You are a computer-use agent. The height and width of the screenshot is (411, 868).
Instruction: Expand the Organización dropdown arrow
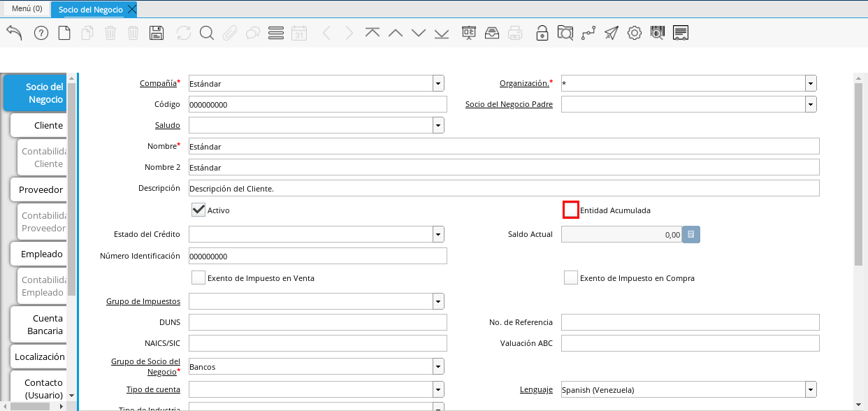point(811,83)
